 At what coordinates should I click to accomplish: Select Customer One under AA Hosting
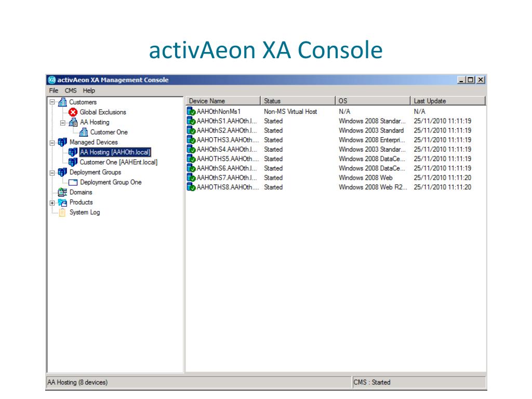coord(109,132)
